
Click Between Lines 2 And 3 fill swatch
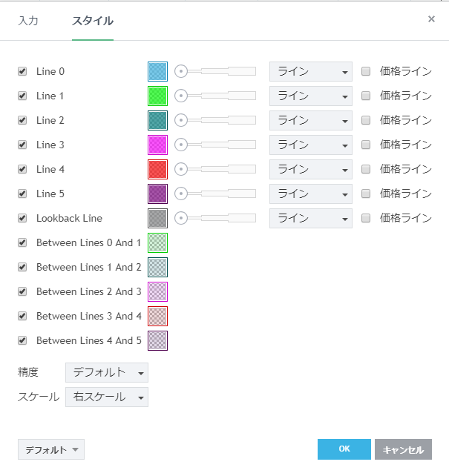point(157,291)
